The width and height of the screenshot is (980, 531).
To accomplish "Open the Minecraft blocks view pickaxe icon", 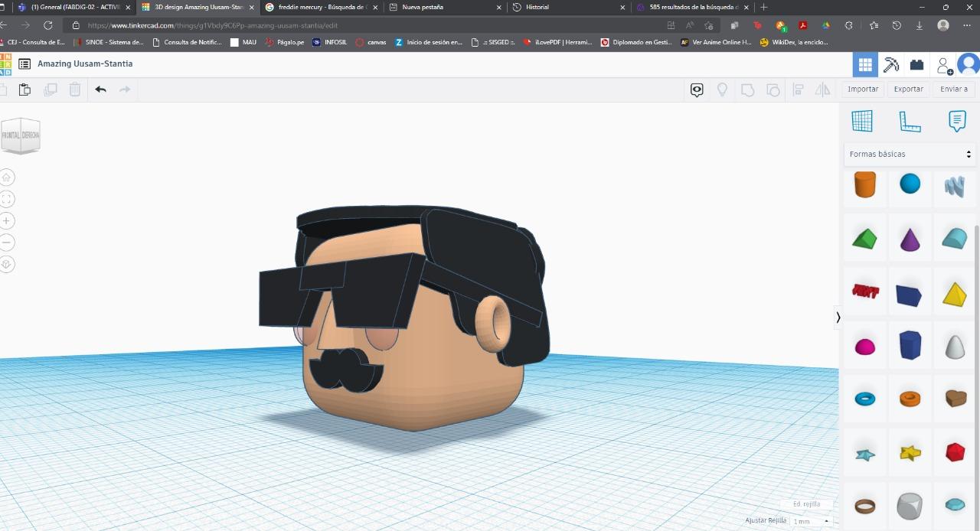I will (x=890, y=65).
